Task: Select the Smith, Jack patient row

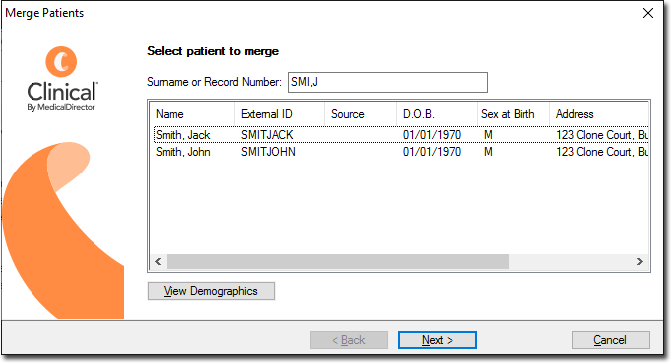Action: (401, 135)
